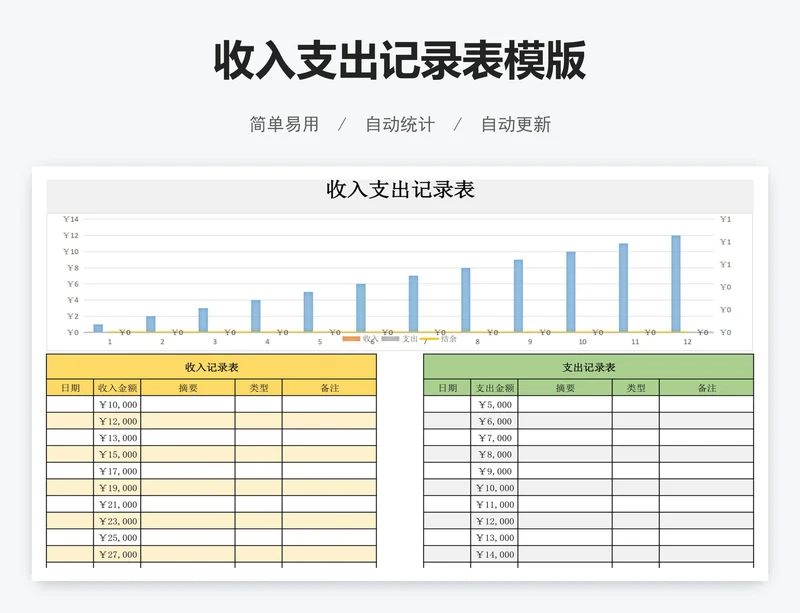The image size is (800, 613).
Task: Click the gray 支出 legend swatch
Action: tap(390, 338)
